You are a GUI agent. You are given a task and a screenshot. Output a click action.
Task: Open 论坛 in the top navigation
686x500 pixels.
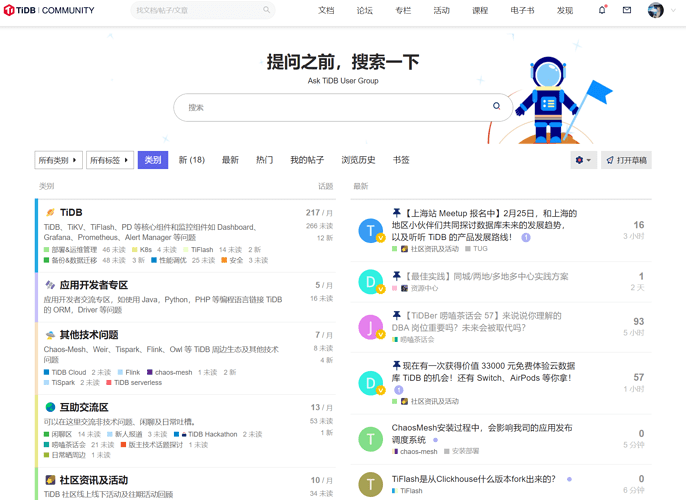point(364,10)
